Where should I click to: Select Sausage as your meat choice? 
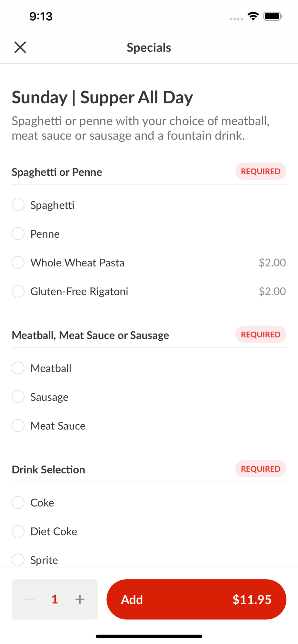[x=18, y=397]
